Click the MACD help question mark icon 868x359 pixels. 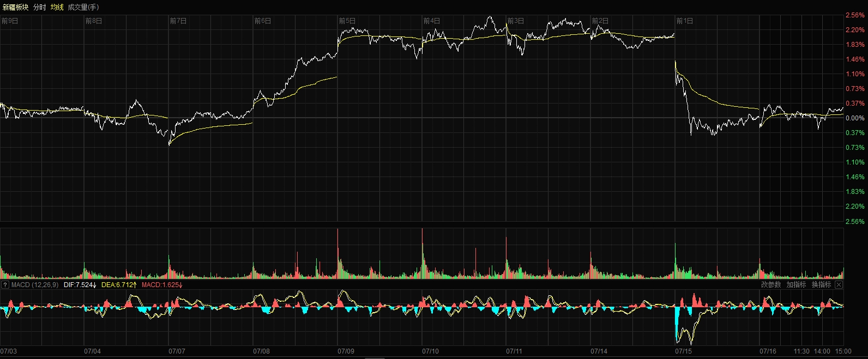tap(5, 285)
